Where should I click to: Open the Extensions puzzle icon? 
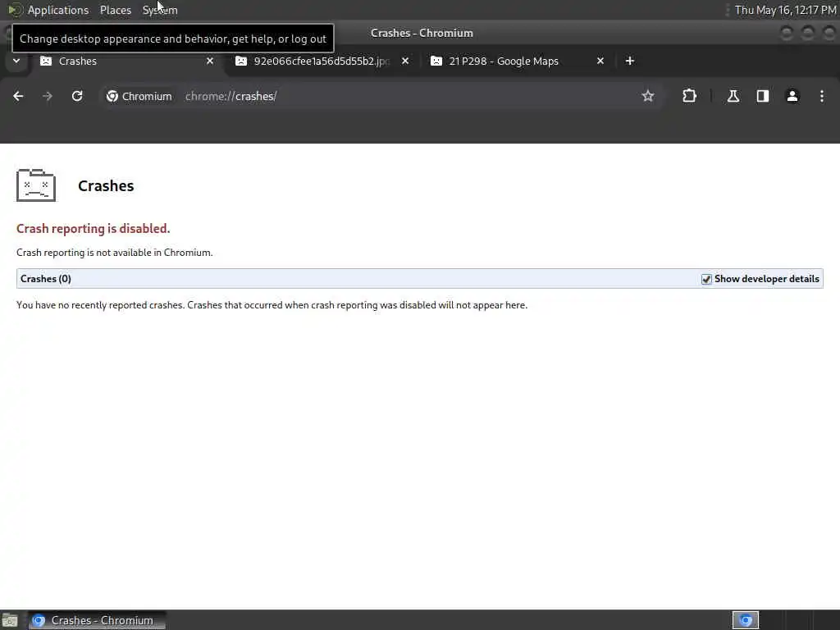pyautogui.click(x=689, y=96)
